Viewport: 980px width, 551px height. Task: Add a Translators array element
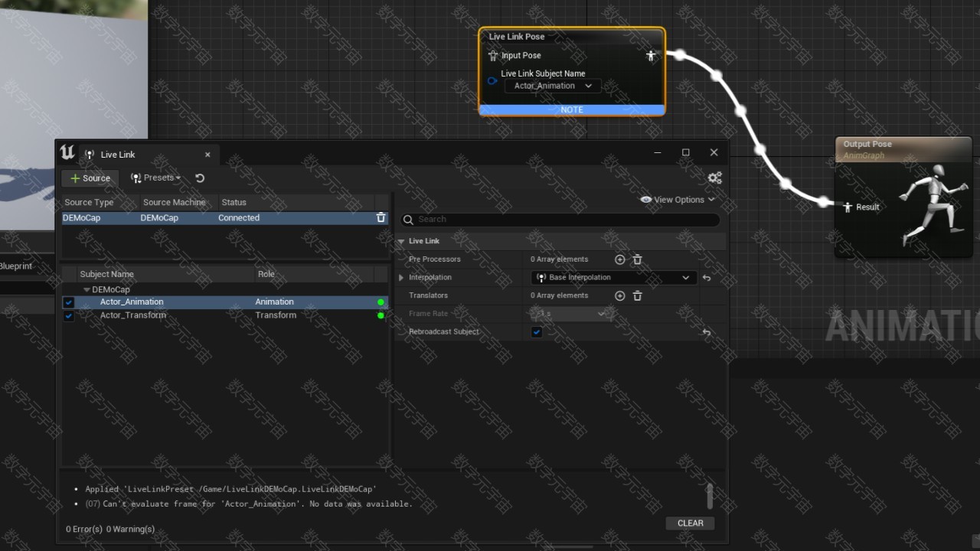coord(620,295)
